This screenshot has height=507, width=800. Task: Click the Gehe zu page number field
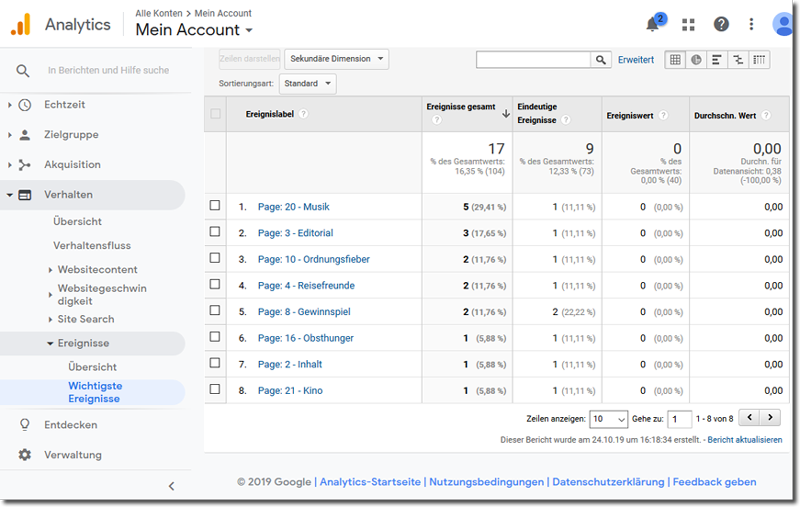point(679,419)
